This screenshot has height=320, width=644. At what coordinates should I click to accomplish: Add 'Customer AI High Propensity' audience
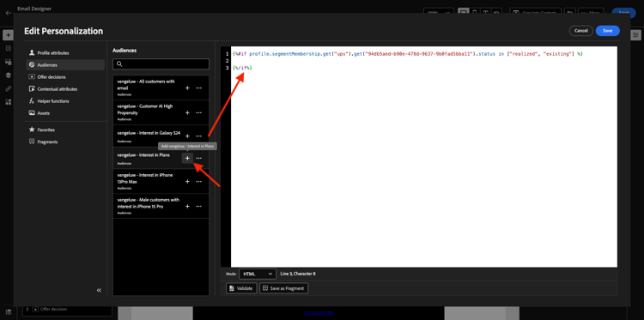tap(187, 112)
